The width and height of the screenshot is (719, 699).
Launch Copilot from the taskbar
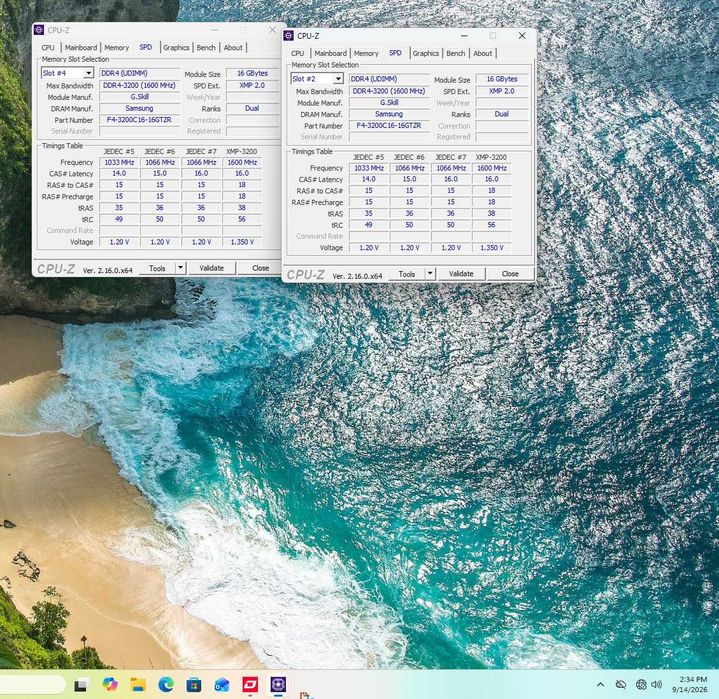click(x=110, y=685)
